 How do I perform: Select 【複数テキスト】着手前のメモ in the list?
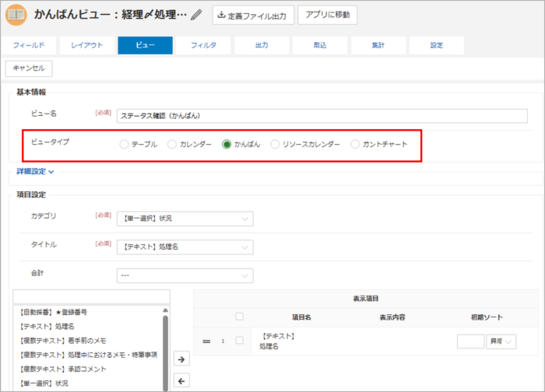62,341
